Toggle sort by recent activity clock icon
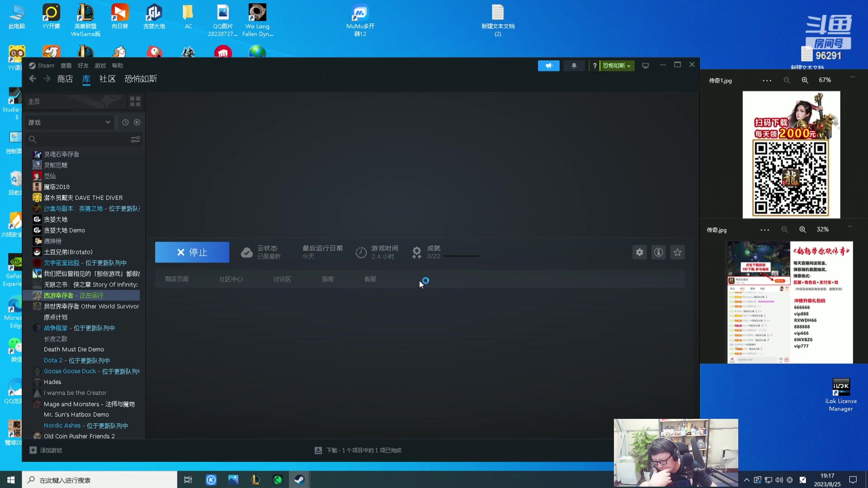 [125, 122]
